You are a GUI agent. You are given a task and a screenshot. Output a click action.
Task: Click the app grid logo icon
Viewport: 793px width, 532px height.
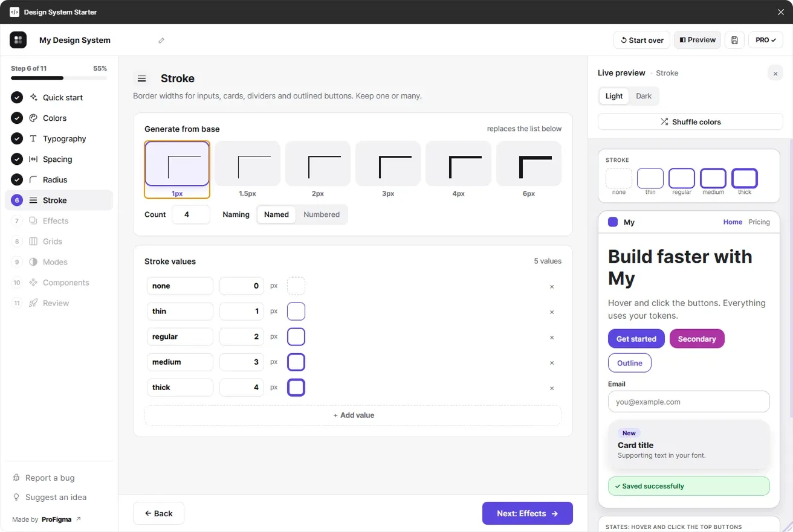coord(18,40)
